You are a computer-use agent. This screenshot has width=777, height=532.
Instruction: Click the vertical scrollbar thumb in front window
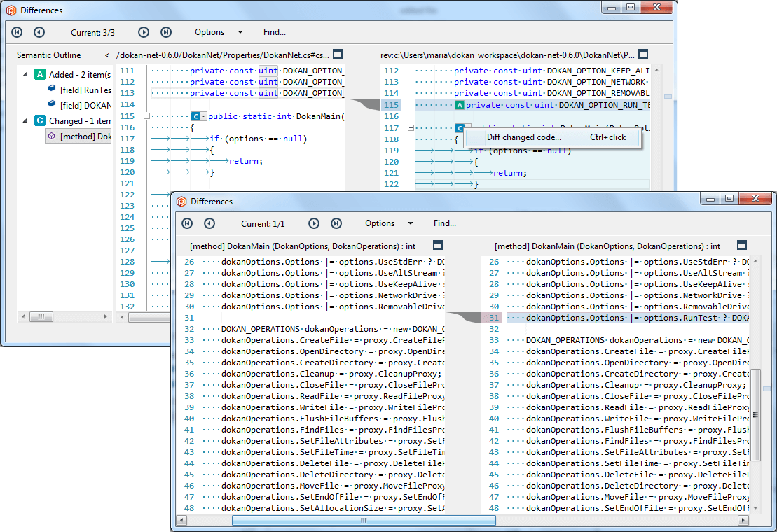756,414
